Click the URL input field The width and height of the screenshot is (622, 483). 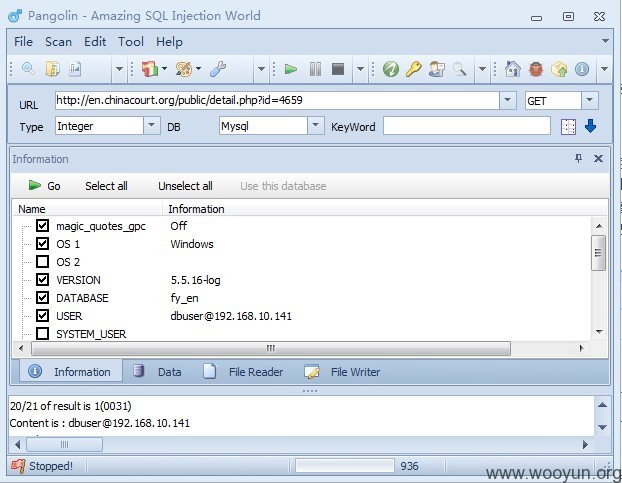tap(277, 100)
